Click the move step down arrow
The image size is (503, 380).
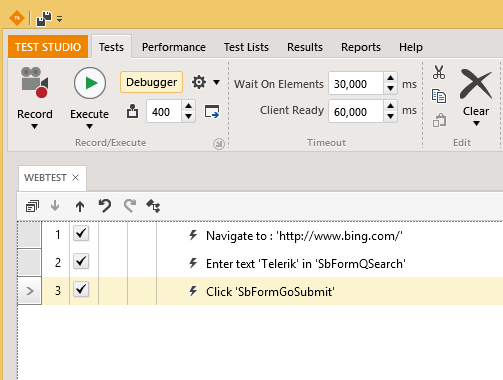click(55, 206)
